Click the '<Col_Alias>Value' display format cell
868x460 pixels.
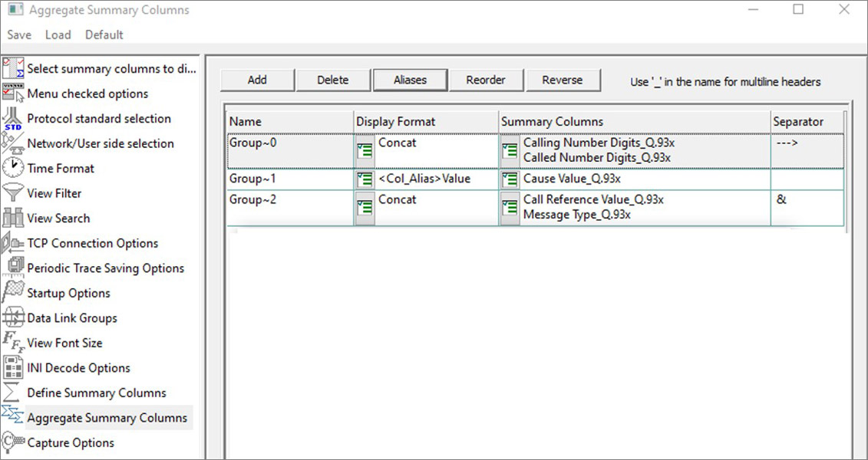click(424, 179)
